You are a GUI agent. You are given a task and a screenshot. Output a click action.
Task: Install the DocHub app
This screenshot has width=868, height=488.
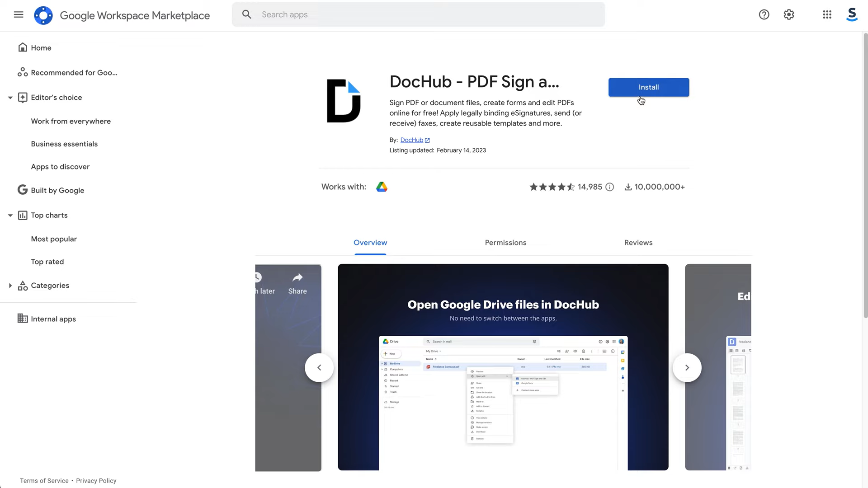coord(649,87)
